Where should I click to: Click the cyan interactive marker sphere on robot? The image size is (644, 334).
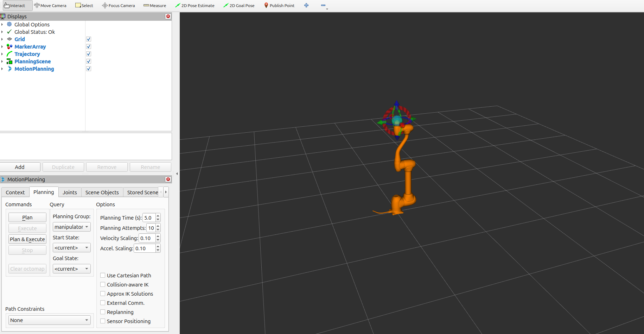point(397,121)
